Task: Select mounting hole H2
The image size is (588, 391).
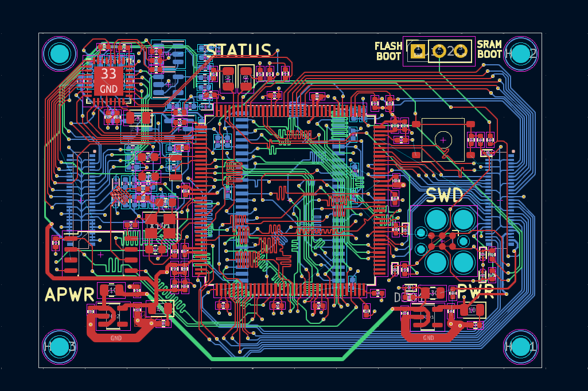Action: [x=520, y=54]
